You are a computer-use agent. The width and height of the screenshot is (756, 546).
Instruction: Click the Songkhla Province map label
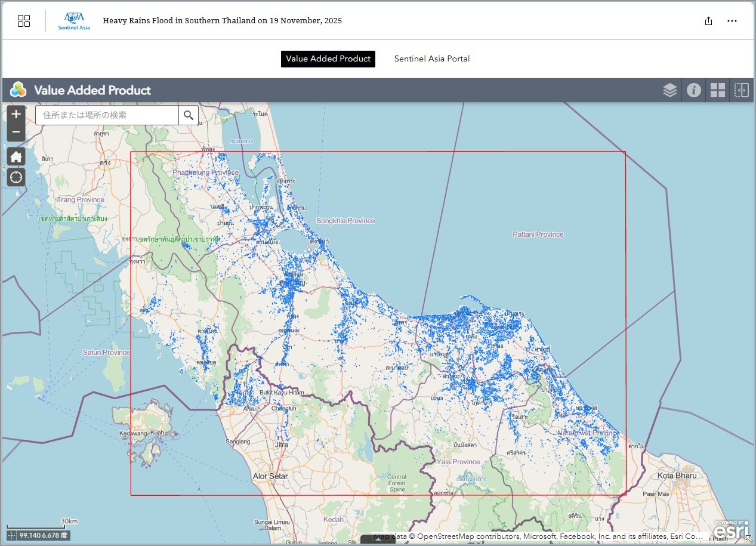point(345,221)
